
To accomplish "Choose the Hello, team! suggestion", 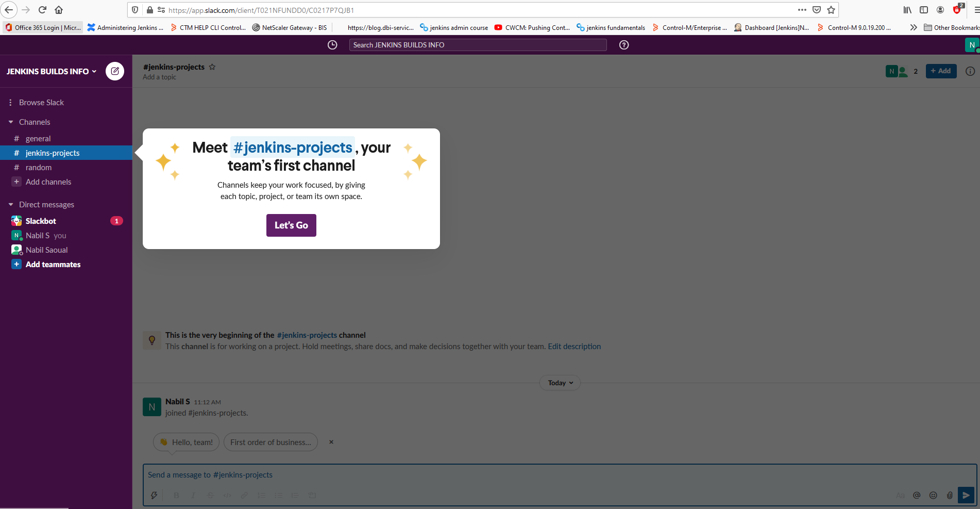I will tap(187, 442).
